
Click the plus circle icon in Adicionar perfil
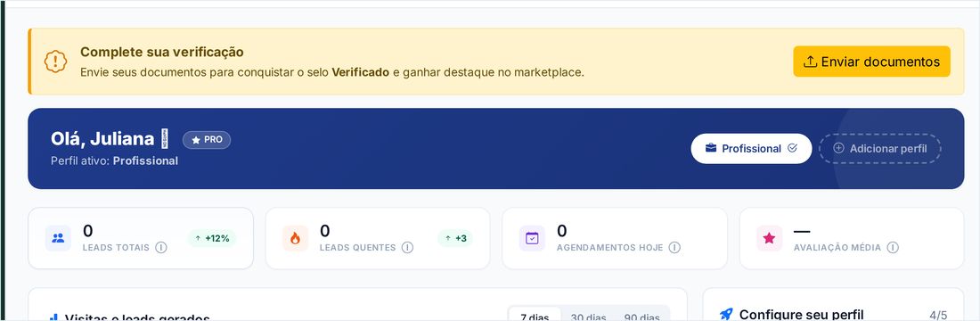(x=838, y=148)
